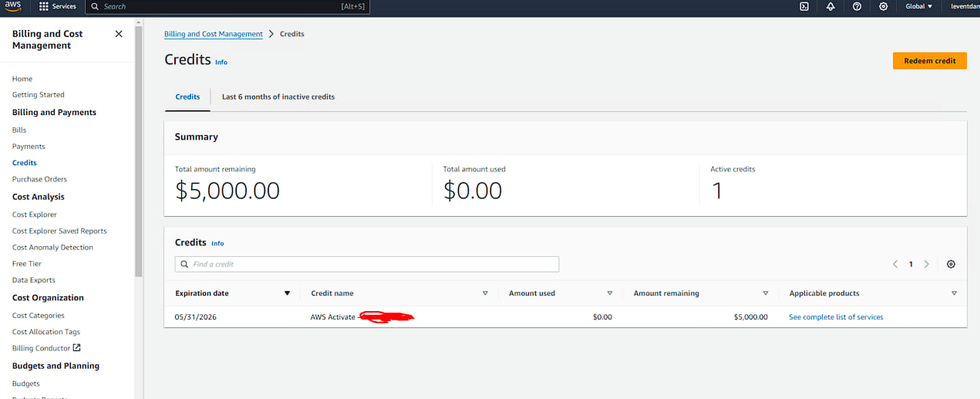Click the $0.00 amount used table cell
This screenshot has width=980, height=399.
[x=602, y=317]
